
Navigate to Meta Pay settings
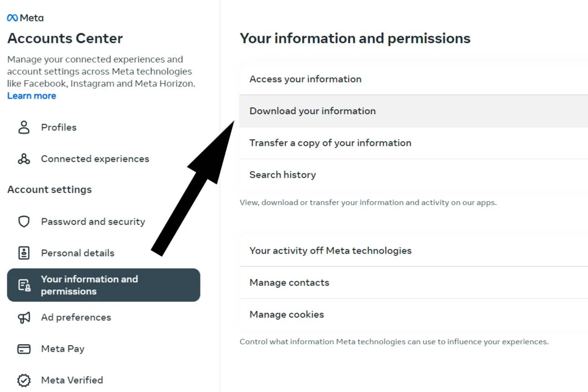coord(63,348)
